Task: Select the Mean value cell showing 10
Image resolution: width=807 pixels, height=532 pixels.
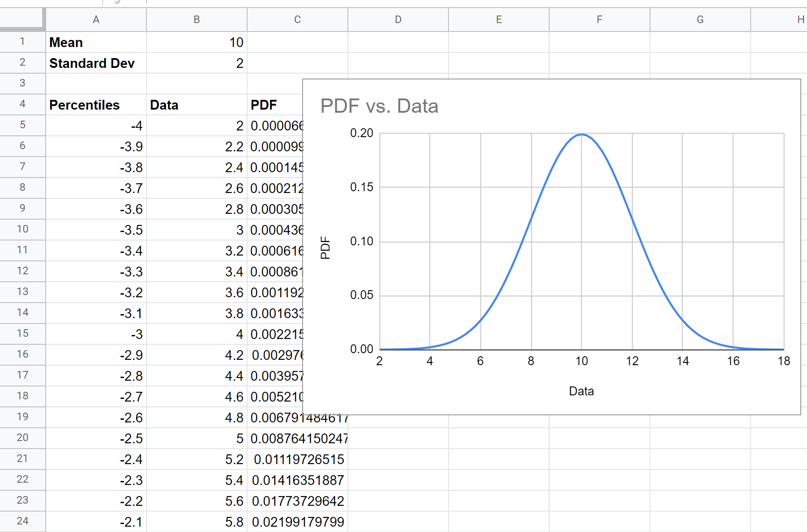Action: point(197,42)
